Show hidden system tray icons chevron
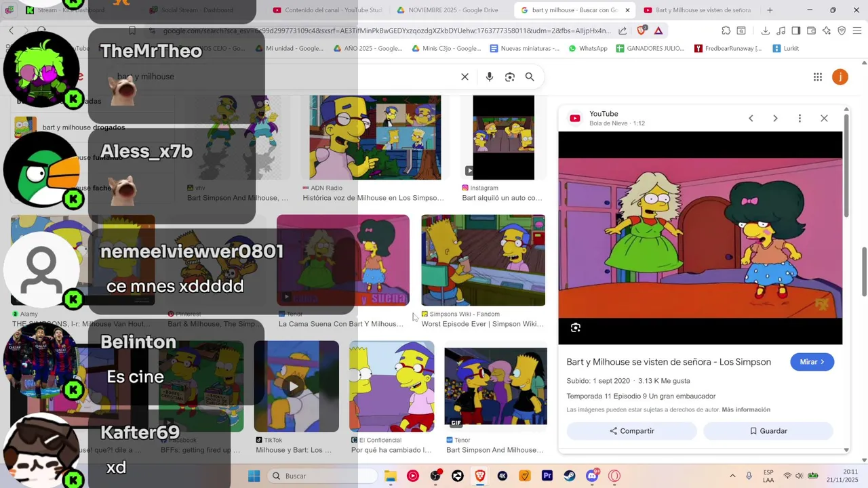 pyautogui.click(x=732, y=476)
